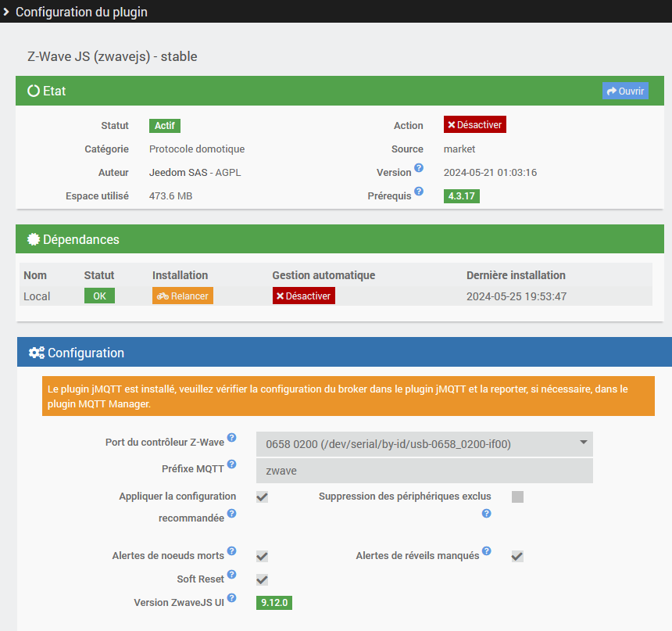Click the refresh circle icon beside Etat
Screen dimensions: 672x631
(x=34, y=91)
